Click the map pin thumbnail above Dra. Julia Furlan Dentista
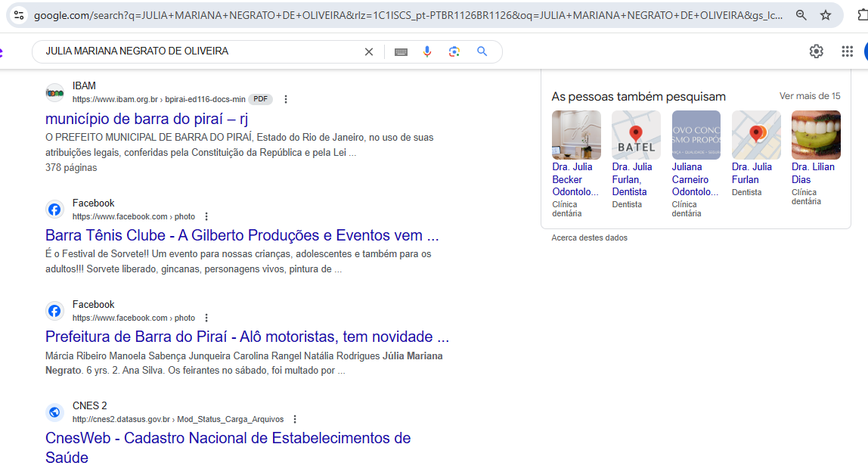Image resolution: width=868 pixels, height=472 pixels. (x=755, y=135)
